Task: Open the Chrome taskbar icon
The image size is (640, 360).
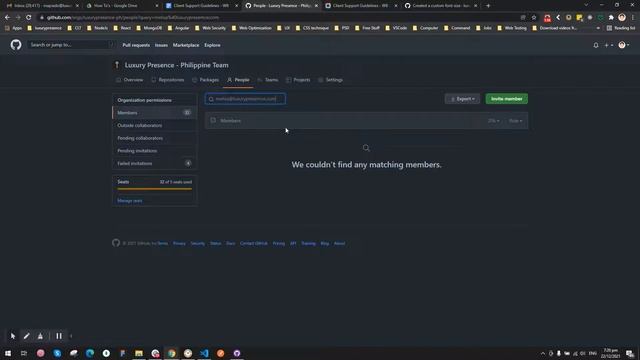Action: (171, 353)
